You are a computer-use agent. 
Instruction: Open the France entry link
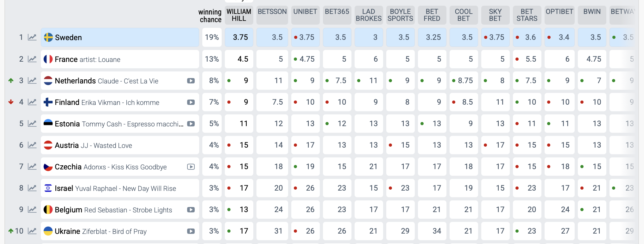click(x=66, y=59)
